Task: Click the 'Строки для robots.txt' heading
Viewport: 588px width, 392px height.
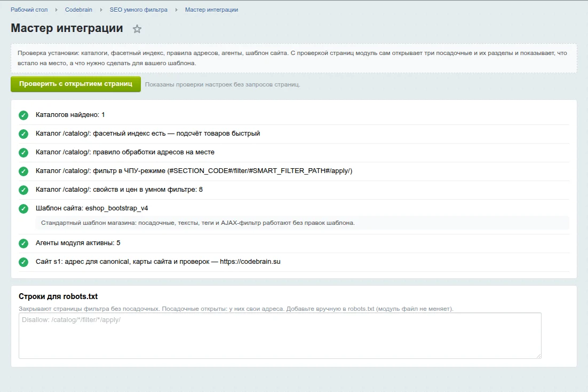Action: [x=58, y=296]
